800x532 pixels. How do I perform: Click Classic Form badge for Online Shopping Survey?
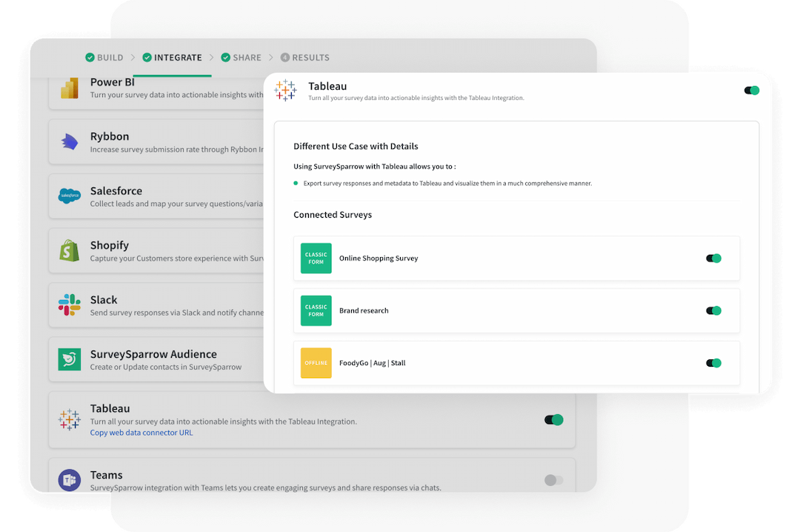click(x=316, y=259)
